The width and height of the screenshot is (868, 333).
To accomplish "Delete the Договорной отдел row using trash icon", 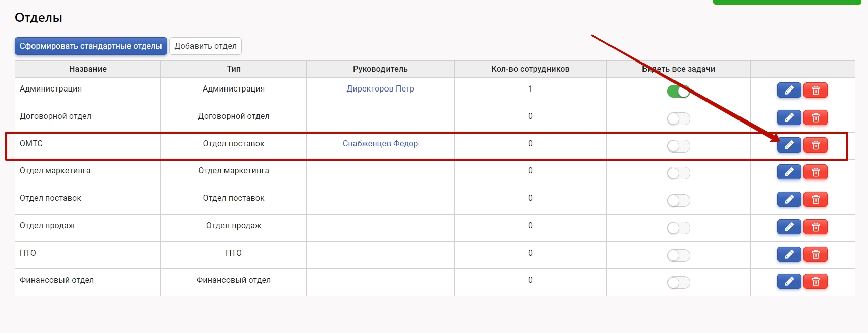I will (815, 117).
